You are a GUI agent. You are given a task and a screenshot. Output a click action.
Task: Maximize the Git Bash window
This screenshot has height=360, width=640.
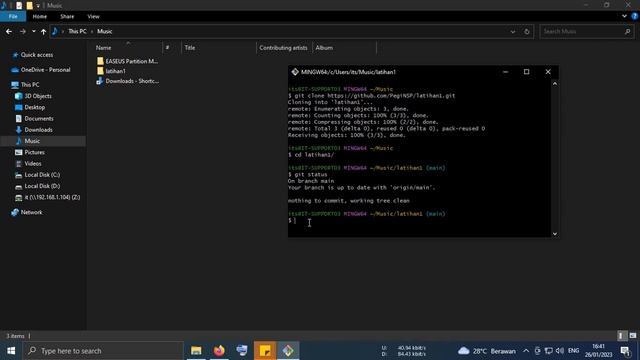tap(527, 72)
